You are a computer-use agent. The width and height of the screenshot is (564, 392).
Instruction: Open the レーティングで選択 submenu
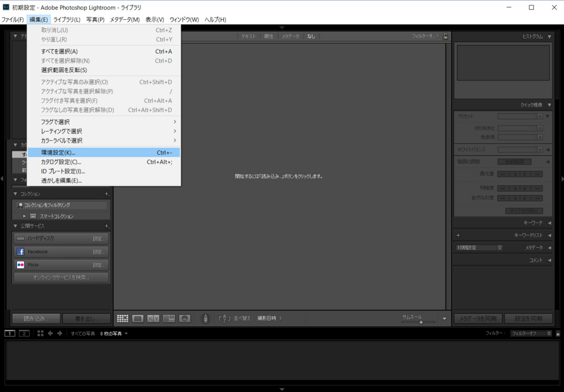coord(104,131)
